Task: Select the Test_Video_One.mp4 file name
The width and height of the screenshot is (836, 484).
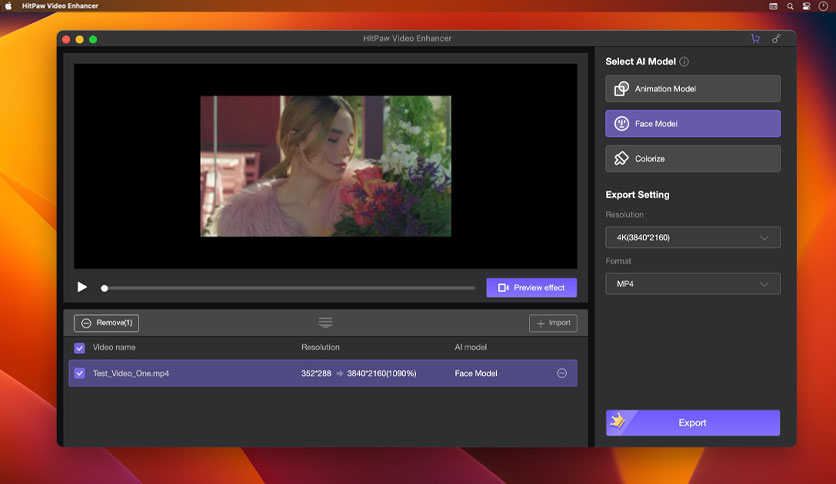Action: pos(131,373)
